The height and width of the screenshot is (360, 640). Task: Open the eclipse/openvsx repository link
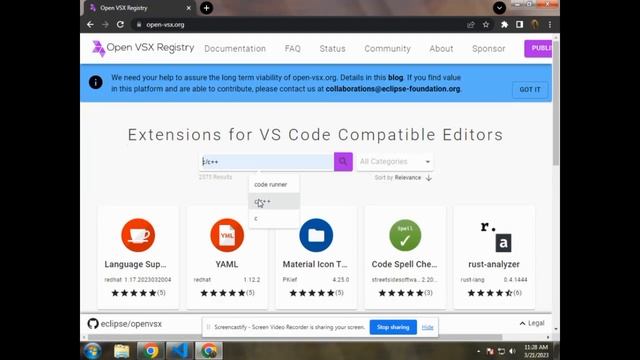[131, 324]
